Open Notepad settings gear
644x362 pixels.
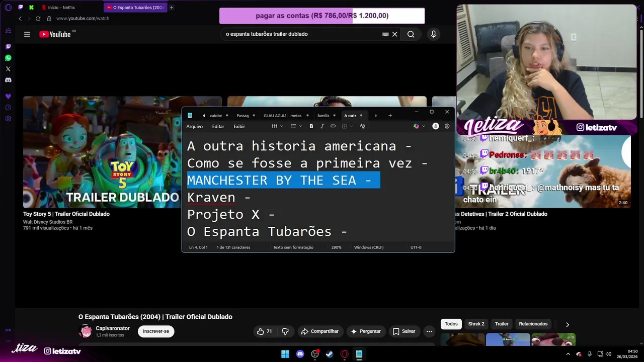[x=447, y=126]
